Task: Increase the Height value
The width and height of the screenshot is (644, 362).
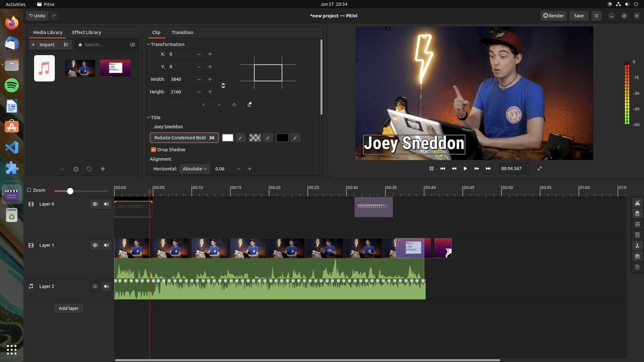Action: [210, 92]
